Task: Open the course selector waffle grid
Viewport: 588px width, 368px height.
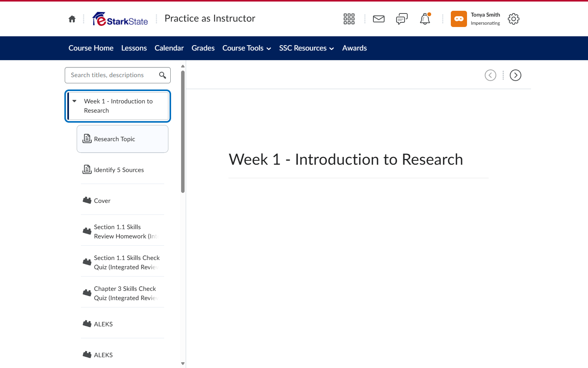Action: pyautogui.click(x=349, y=19)
